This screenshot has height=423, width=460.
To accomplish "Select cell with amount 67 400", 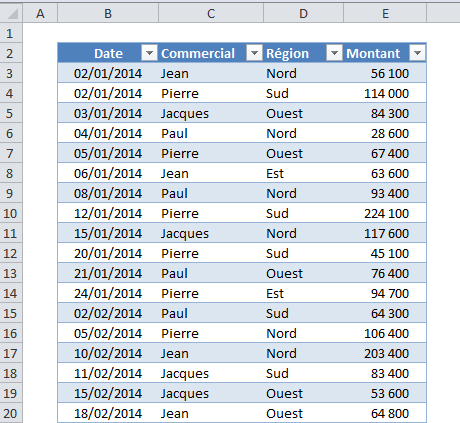I will [x=385, y=153].
